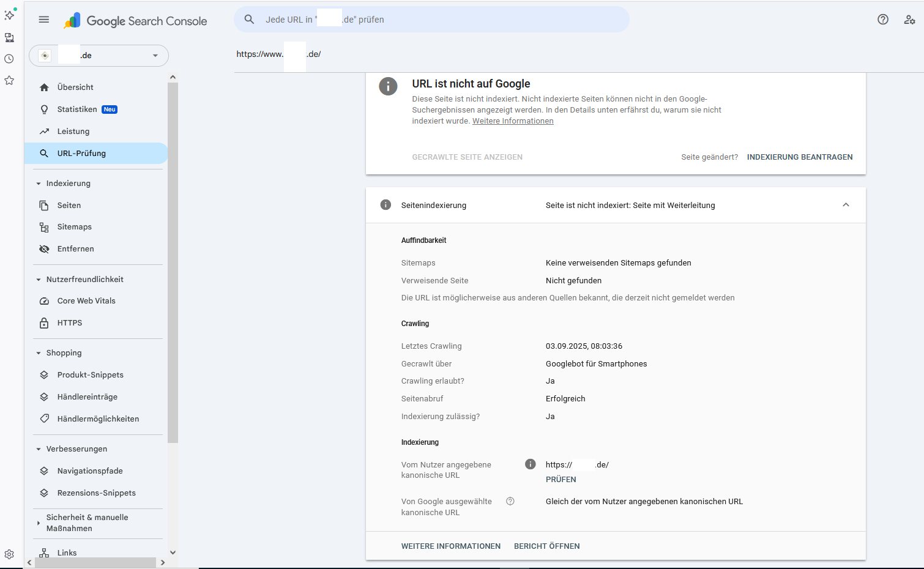Open the Entfernen removals page
924x569 pixels.
(x=75, y=249)
